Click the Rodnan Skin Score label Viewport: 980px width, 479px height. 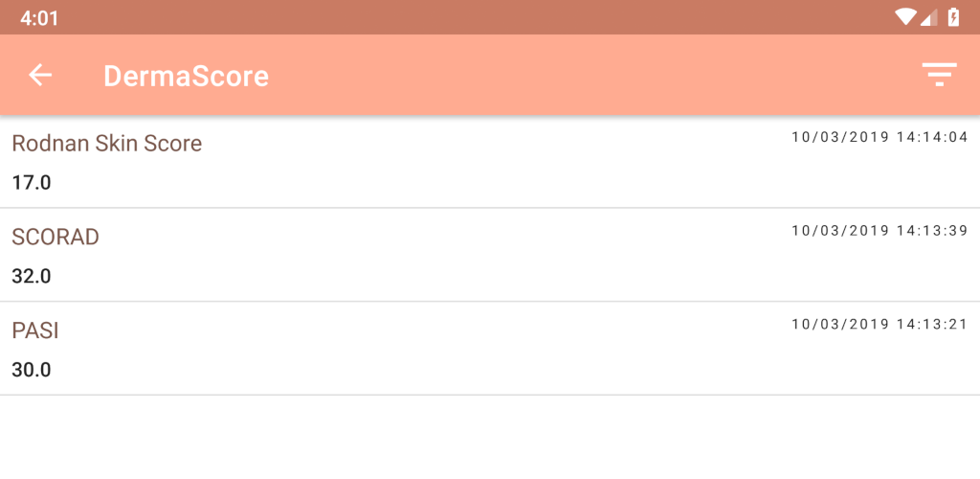pyautogui.click(x=107, y=144)
